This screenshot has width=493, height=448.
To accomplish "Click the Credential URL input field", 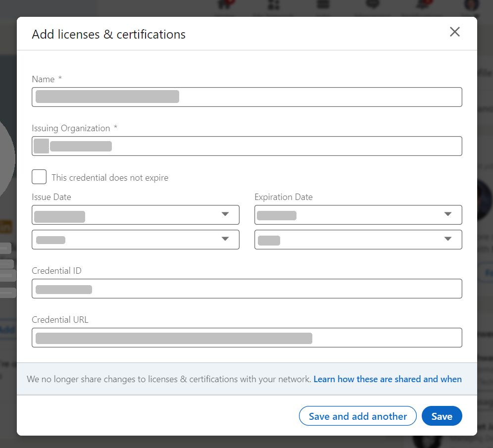I will tap(247, 338).
